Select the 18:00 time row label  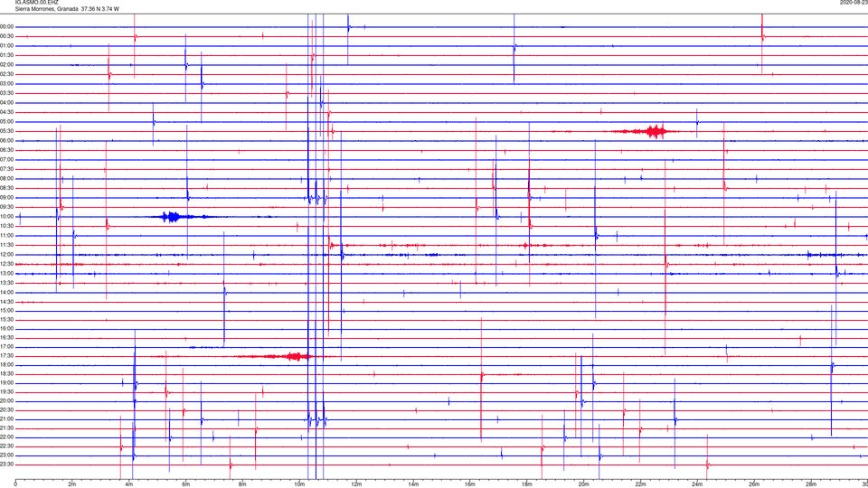pyautogui.click(x=7, y=365)
